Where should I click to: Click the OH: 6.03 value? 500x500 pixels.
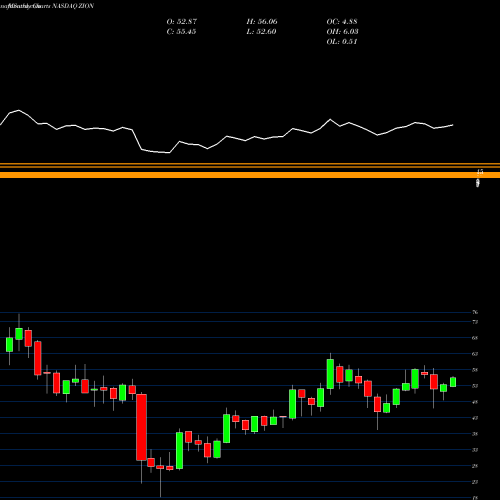342,31
